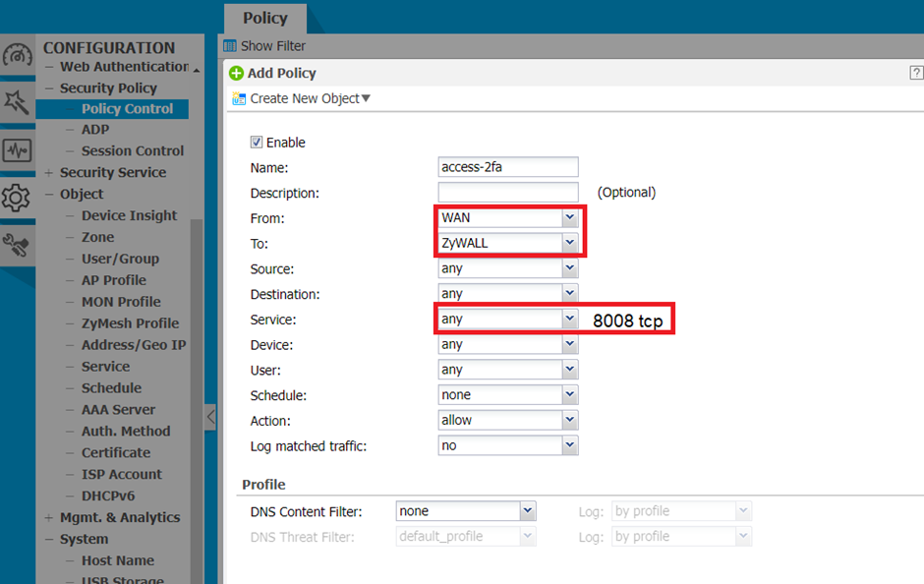924x584 pixels.
Task: Click the Description text field
Action: pos(507,193)
